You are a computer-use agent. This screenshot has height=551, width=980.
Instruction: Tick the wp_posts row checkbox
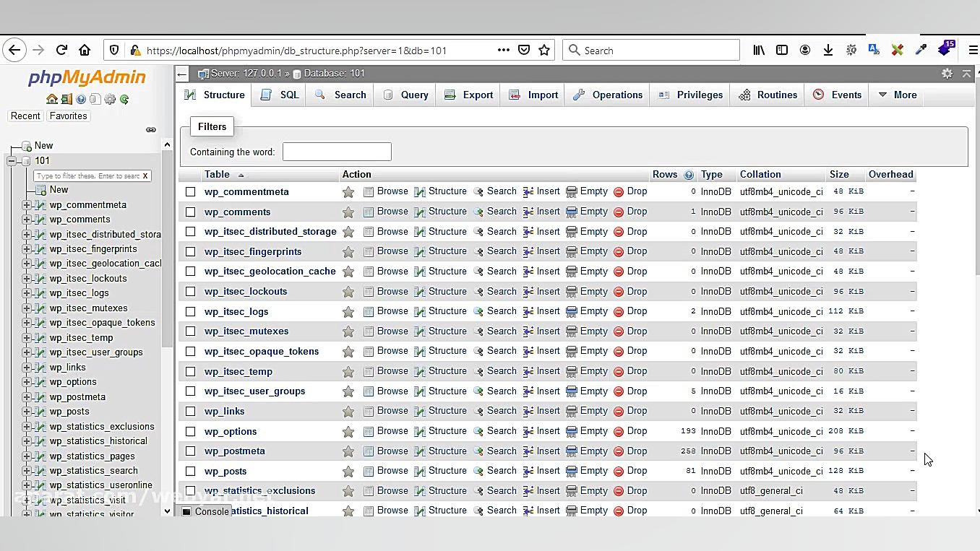pos(190,472)
